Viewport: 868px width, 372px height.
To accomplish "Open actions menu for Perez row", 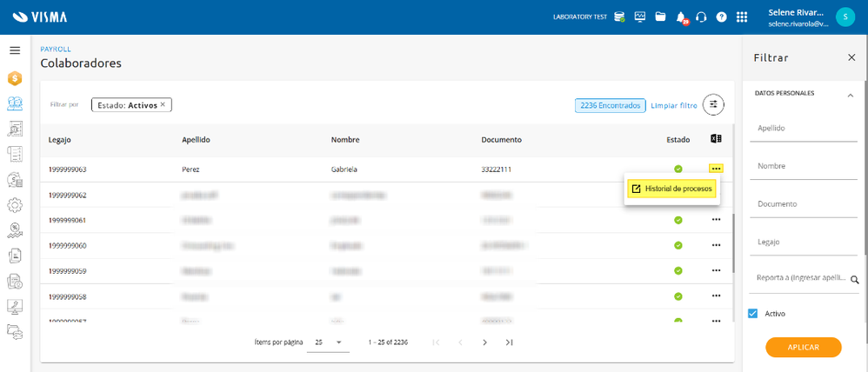I will tap(717, 169).
